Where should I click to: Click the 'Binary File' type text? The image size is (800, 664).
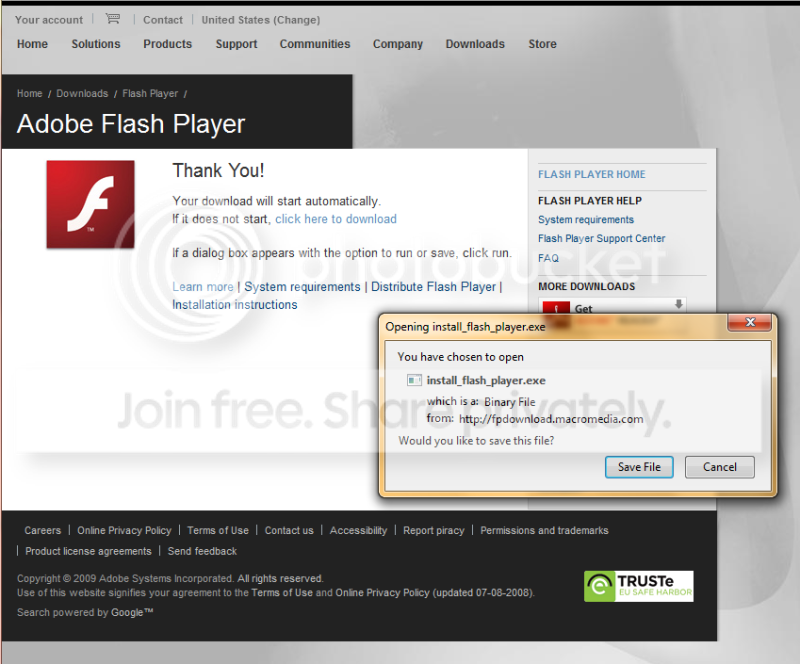(510, 402)
